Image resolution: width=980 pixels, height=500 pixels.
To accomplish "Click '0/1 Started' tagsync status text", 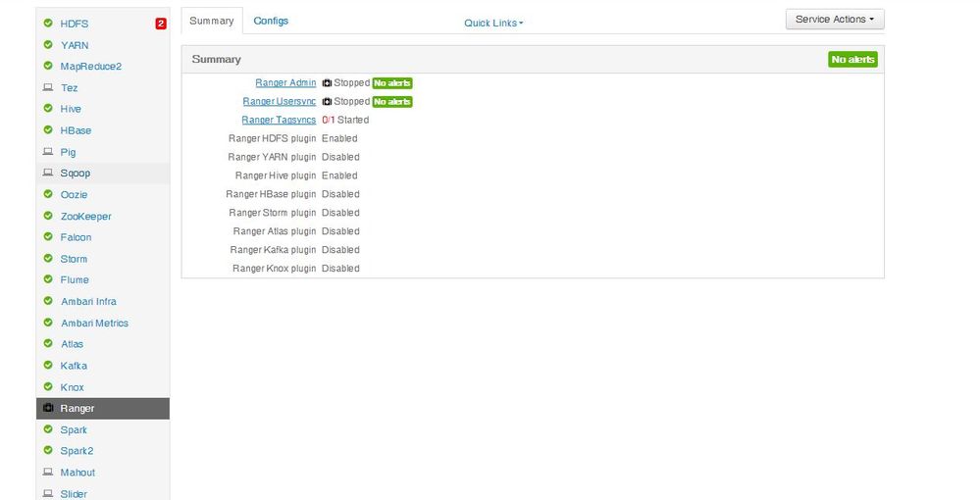I will pos(345,120).
